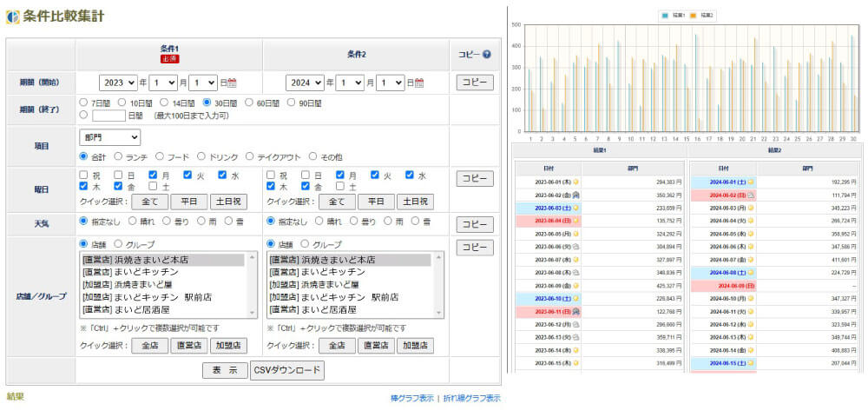Click cloudy icon in 2023-06-13 (火) row

(x=575, y=337)
